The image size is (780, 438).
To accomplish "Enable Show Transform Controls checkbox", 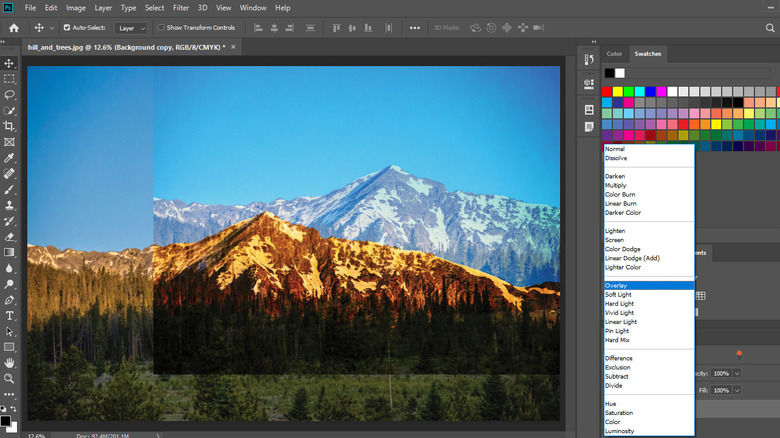I will pyautogui.click(x=161, y=28).
